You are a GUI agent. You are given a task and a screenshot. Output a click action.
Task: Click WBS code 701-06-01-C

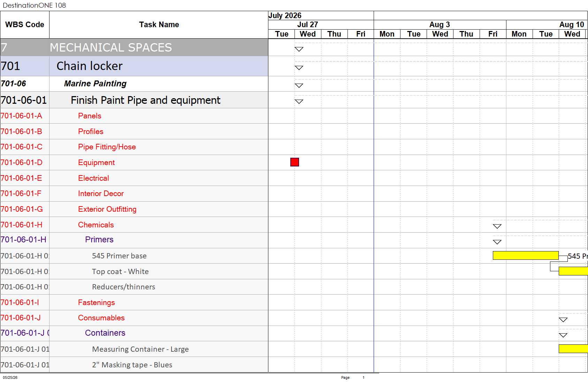click(x=22, y=147)
